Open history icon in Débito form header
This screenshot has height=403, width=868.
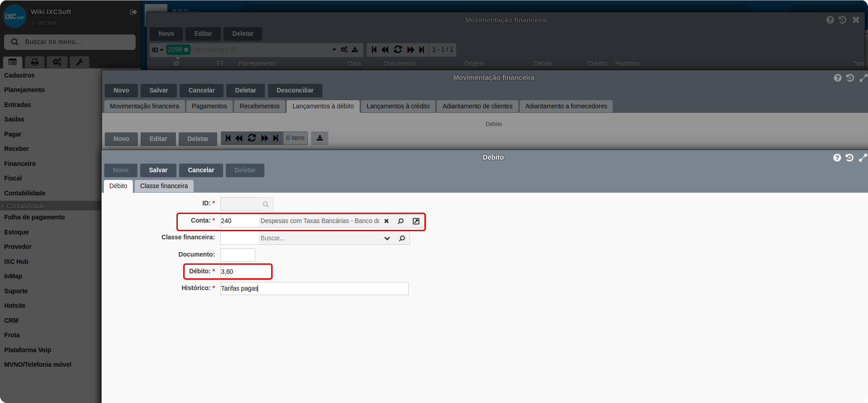click(849, 157)
